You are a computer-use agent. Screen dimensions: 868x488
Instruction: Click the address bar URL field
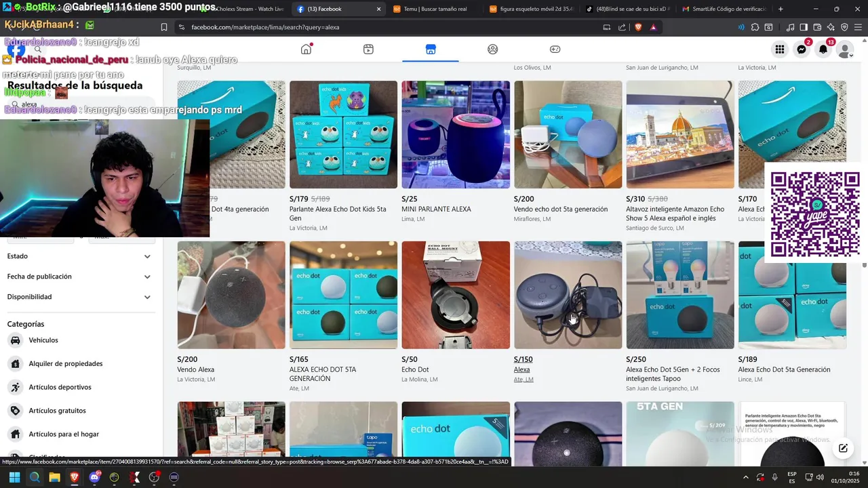pyautogui.click(x=393, y=27)
